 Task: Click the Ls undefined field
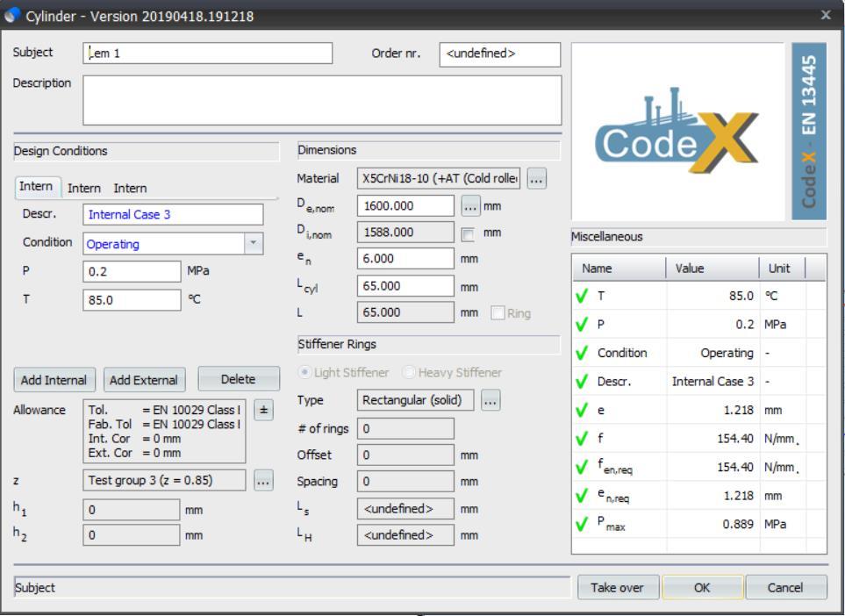tap(405, 509)
